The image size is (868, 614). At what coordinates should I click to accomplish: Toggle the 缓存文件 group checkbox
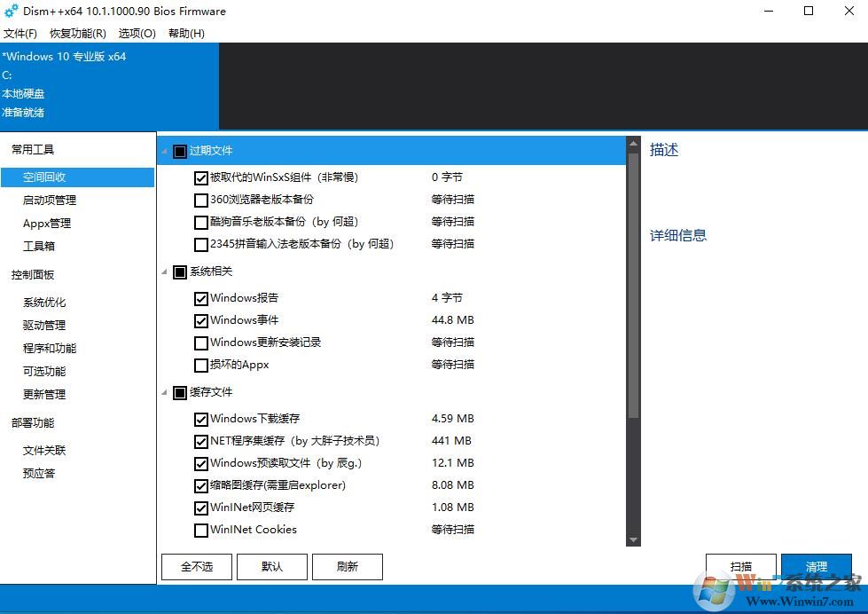pos(180,393)
